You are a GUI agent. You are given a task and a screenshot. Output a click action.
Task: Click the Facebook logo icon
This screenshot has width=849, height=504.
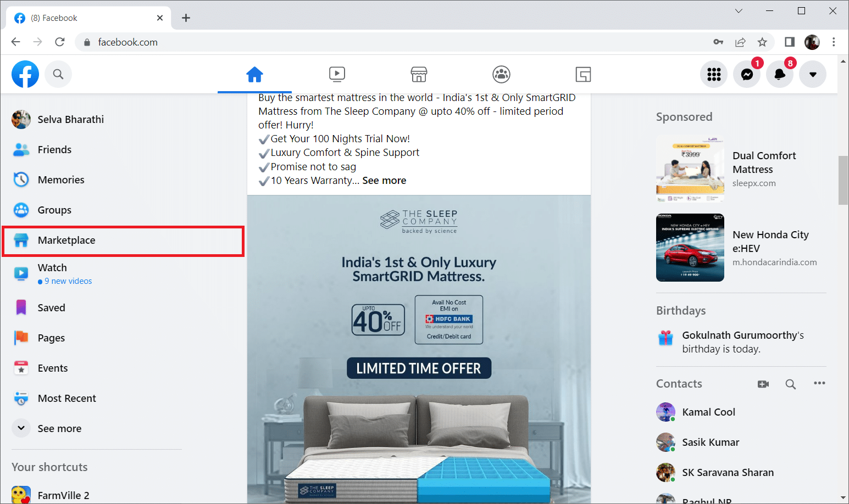tap(25, 74)
